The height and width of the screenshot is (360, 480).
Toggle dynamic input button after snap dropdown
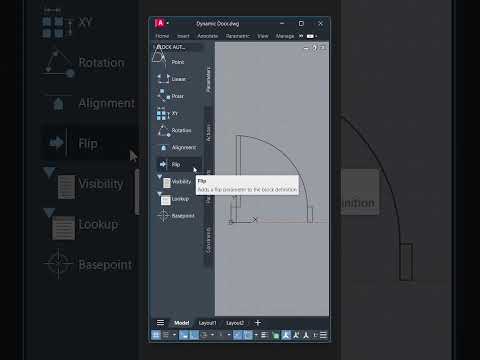point(184,335)
